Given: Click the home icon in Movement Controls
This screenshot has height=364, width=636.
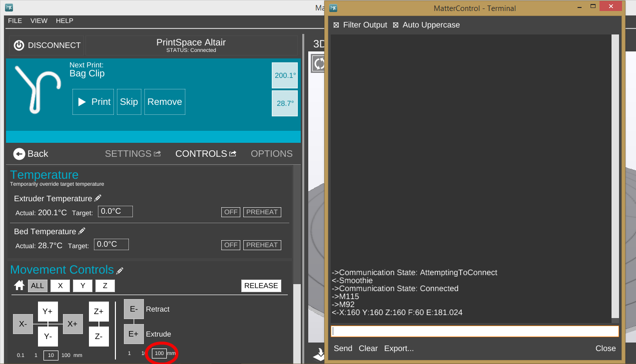Looking at the screenshot, I should [x=19, y=286].
